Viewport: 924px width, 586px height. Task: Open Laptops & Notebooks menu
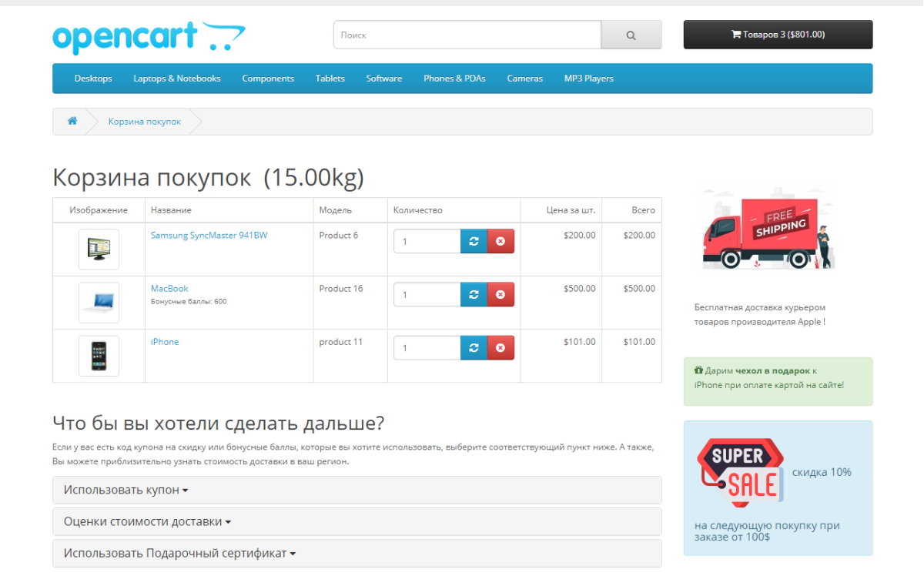[x=177, y=79]
